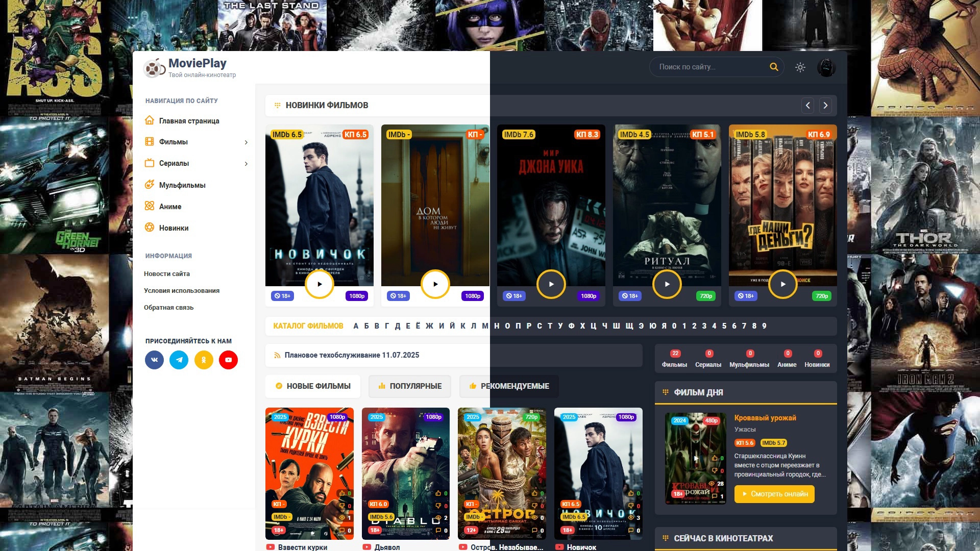
Task: Open the VK social icon
Action: [x=154, y=360]
